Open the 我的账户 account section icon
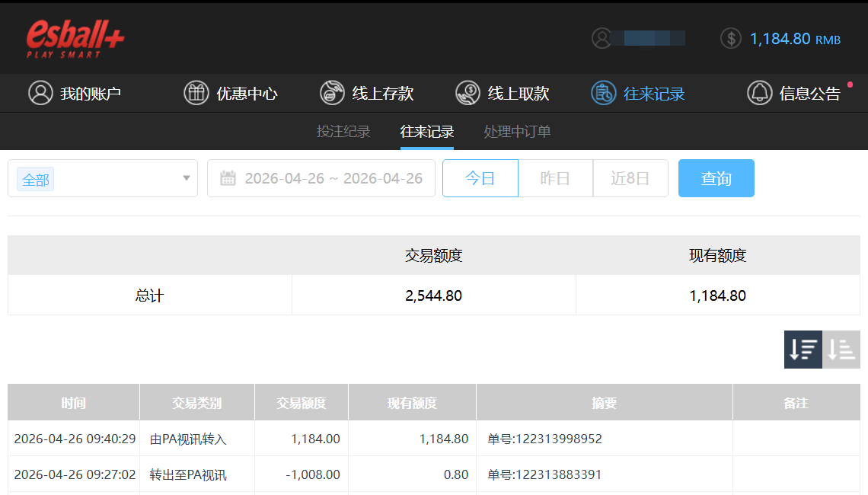This screenshot has height=495, width=868. tap(40, 93)
